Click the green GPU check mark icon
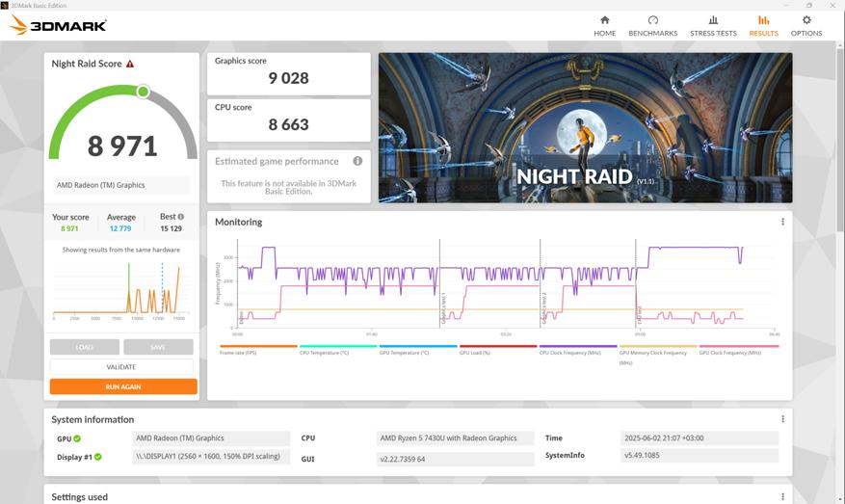This screenshot has width=845, height=504. coord(77,438)
